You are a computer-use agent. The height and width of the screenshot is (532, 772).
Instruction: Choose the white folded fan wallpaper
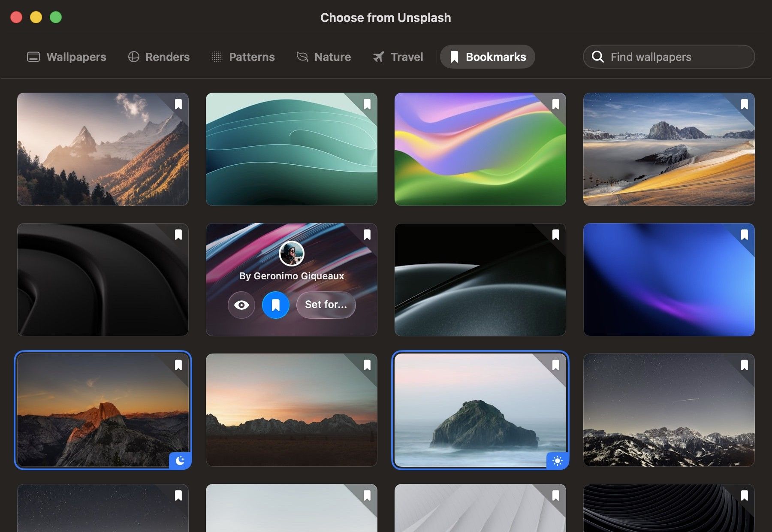[480, 508]
